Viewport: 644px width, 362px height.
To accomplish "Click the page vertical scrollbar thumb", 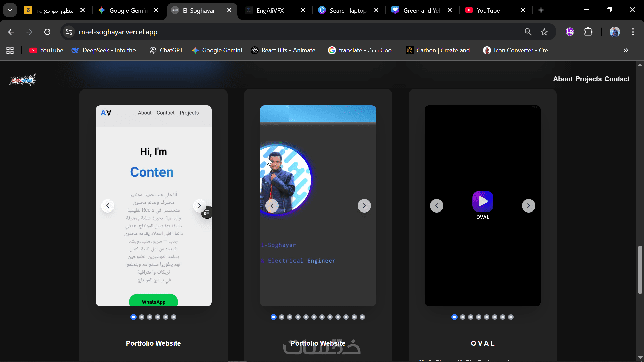I will tap(640, 270).
